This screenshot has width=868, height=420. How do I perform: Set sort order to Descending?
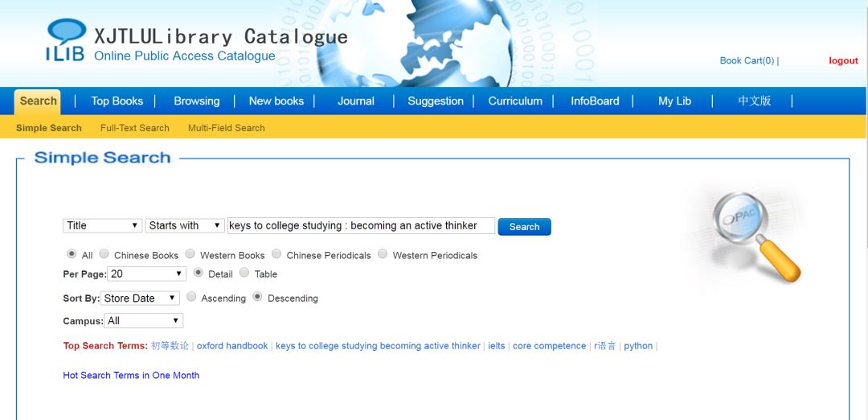pyautogui.click(x=257, y=296)
